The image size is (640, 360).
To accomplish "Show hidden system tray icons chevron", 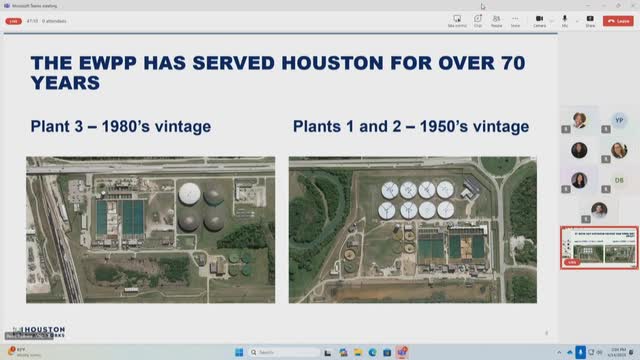I will point(559,352).
